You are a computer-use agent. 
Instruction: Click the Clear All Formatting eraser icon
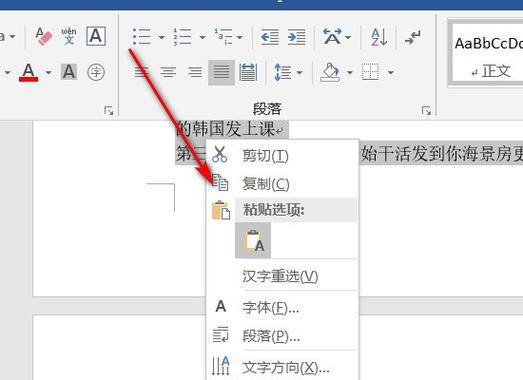pos(44,36)
